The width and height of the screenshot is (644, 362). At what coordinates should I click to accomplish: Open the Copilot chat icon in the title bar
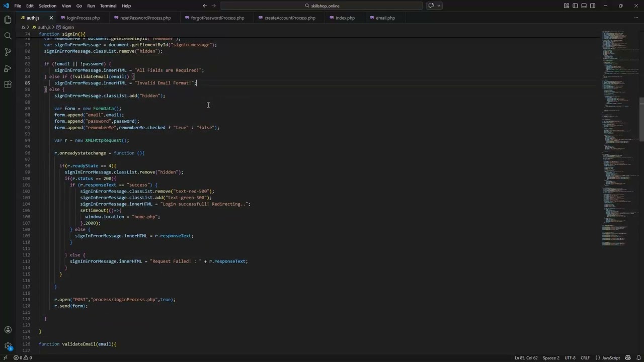[431, 6]
